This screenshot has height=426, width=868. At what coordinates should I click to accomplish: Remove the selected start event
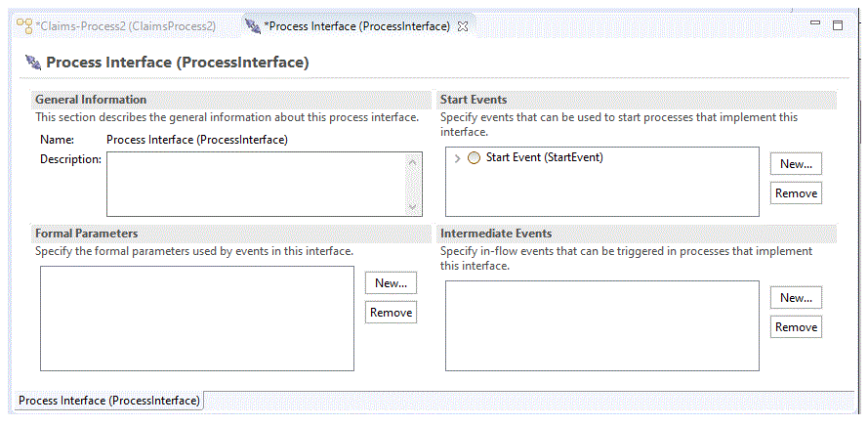796,193
